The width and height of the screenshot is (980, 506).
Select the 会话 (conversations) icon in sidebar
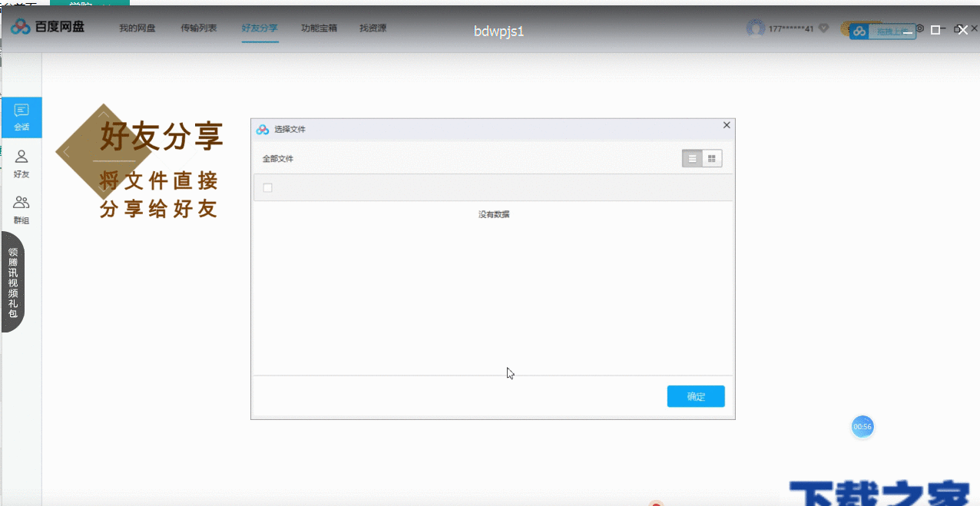[22, 117]
